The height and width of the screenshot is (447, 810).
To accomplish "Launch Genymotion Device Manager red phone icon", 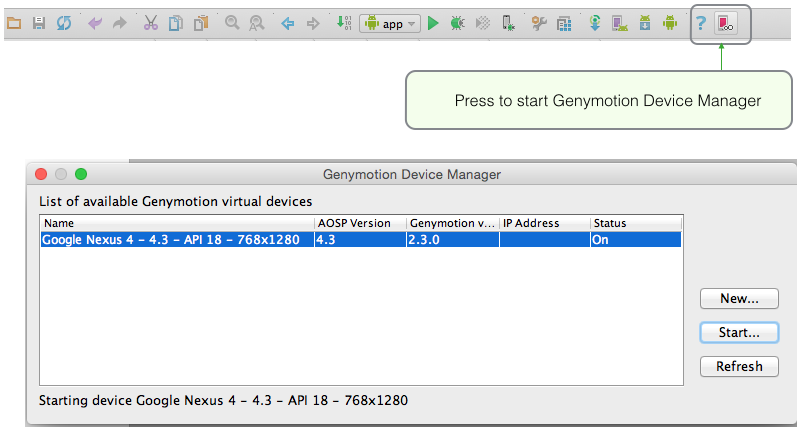I will (725, 24).
